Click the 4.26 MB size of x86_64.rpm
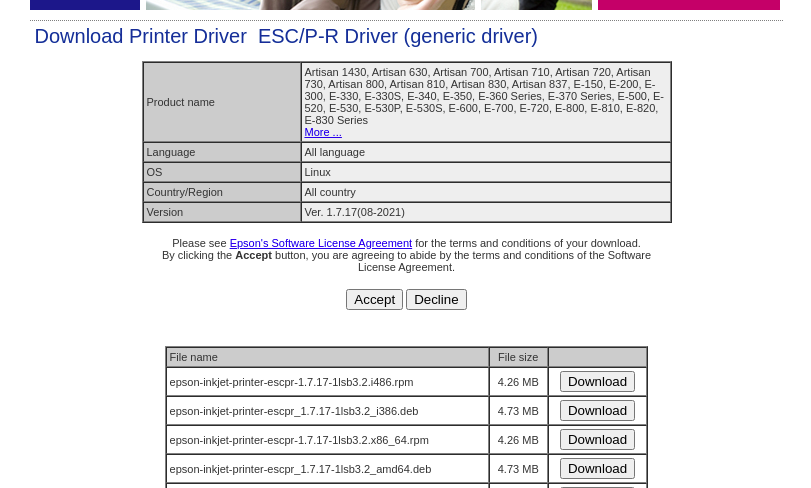 click(518, 440)
